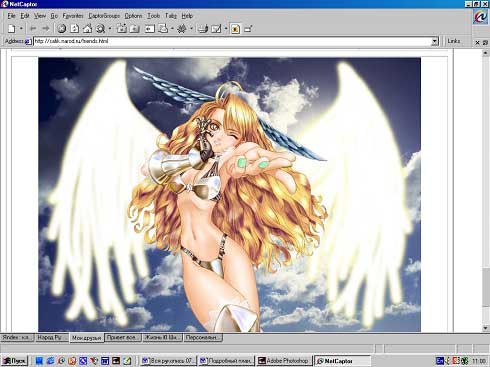Viewport: 490px width, 367px height.
Task: Open the Favorites menu
Action: pyautogui.click(x=73, y=16)
